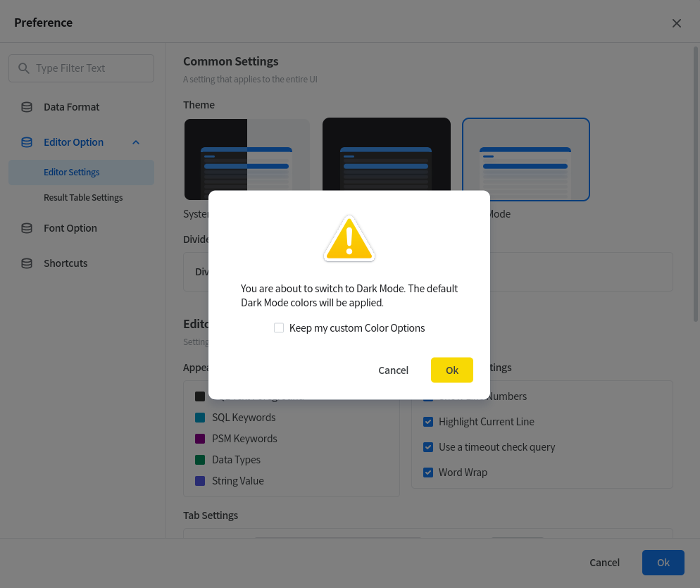
Task: Select Editor Settings in the sidebar
Action: [x=72, y=173]
